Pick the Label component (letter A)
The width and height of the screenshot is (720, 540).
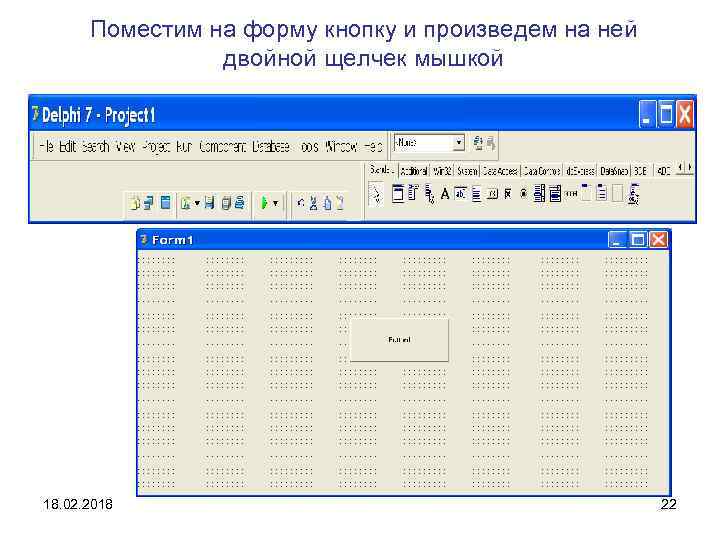click(x=444, y=194)
